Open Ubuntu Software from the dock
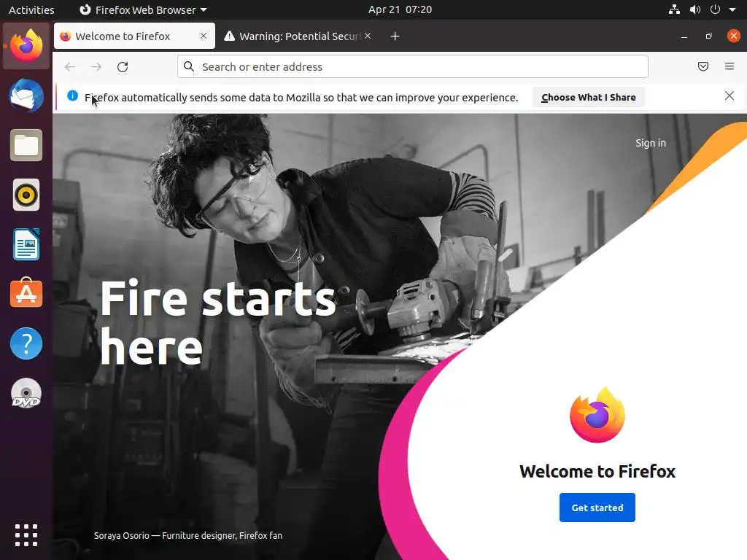 (26, 292)
